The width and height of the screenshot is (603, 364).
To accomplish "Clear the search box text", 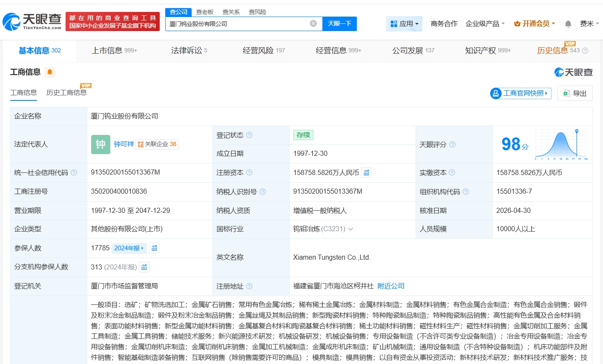I will click(x=313, y=23).
